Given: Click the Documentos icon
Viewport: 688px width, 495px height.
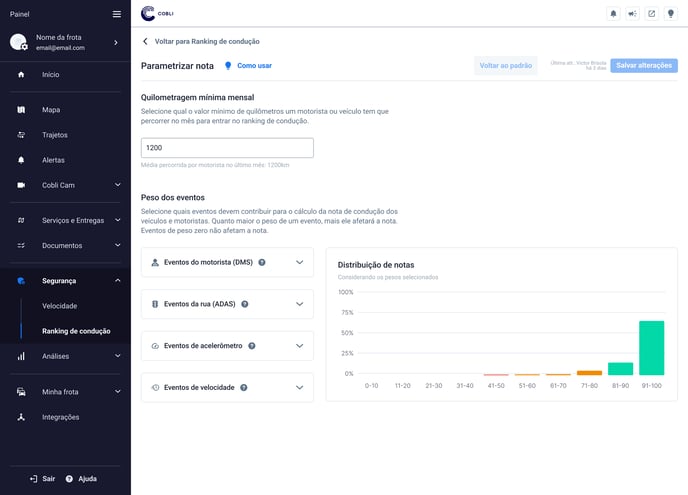Looking at the screenshot, I should click(x=21, y=245).
